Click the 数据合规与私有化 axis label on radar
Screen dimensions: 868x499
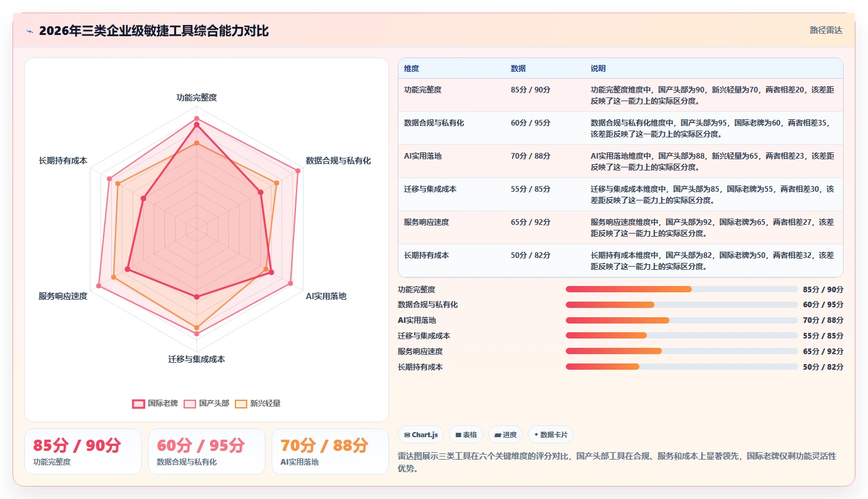(338, 161)
